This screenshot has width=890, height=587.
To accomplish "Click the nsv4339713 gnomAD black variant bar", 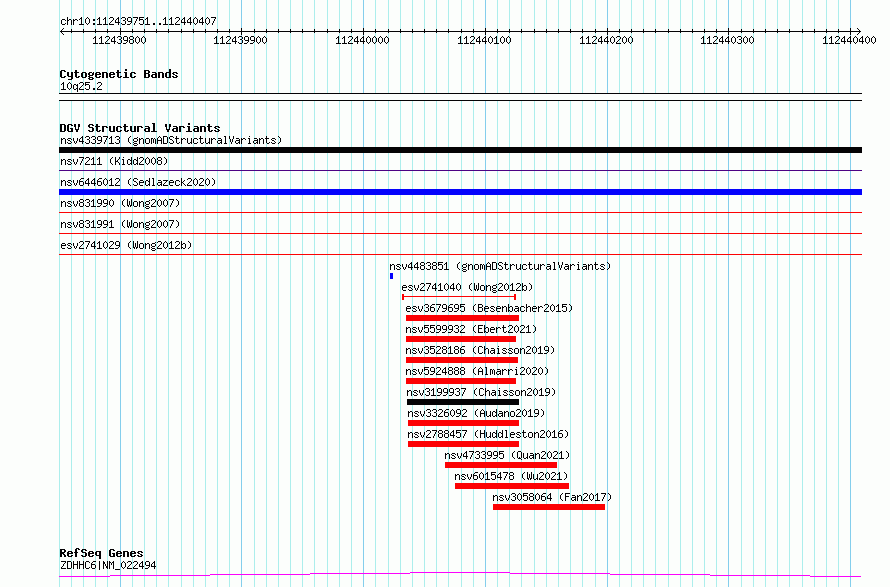I will [460, 150].
